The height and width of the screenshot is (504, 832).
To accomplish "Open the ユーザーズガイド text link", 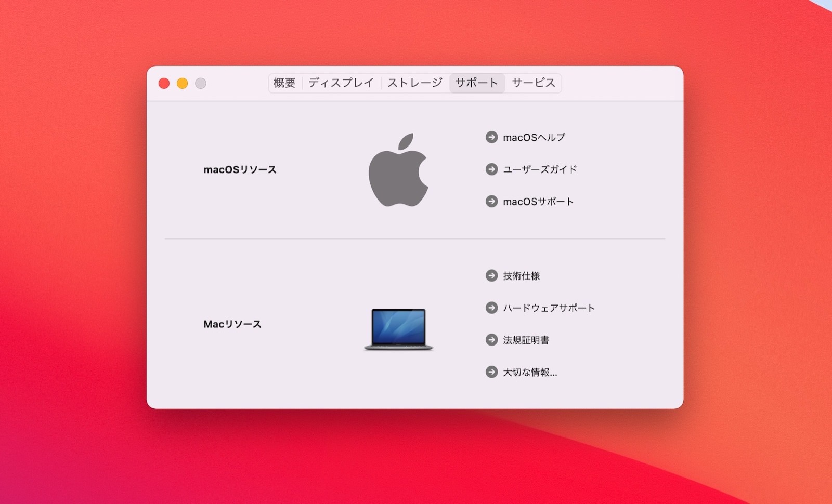I will (540, 169).
